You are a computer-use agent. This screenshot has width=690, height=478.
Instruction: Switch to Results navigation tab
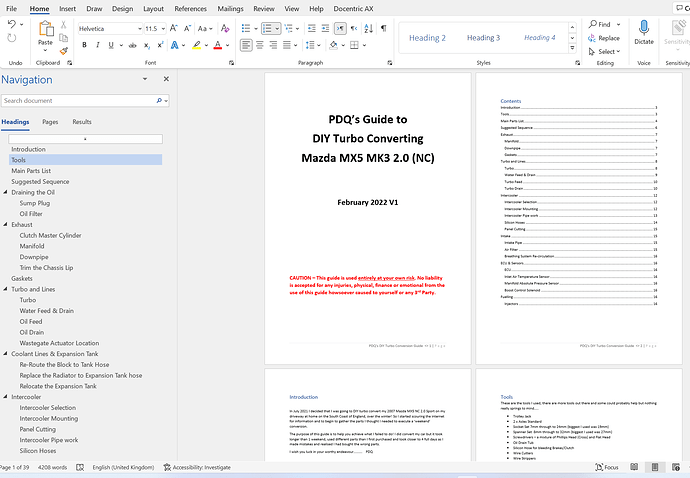tap(82, 122)
